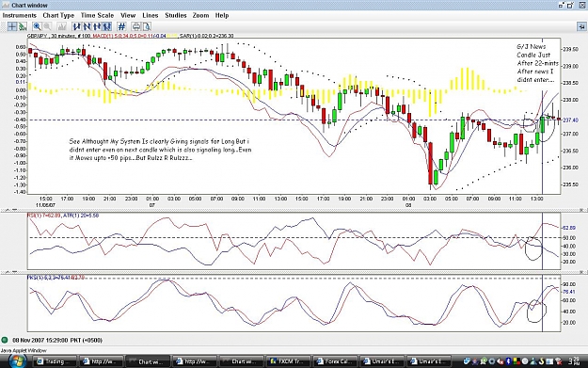588x368 pixels.
Task: Click the fourth highlighted bar-scroll toolbar icon
Action: pyautogui.click(x=107, y=26)
